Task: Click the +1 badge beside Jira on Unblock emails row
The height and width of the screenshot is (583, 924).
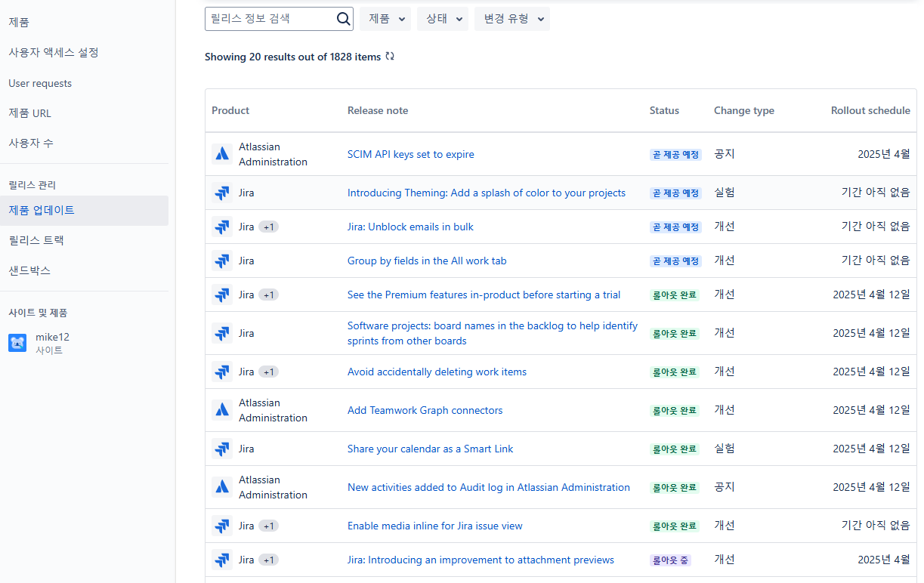Action: [x=269, y=227]
